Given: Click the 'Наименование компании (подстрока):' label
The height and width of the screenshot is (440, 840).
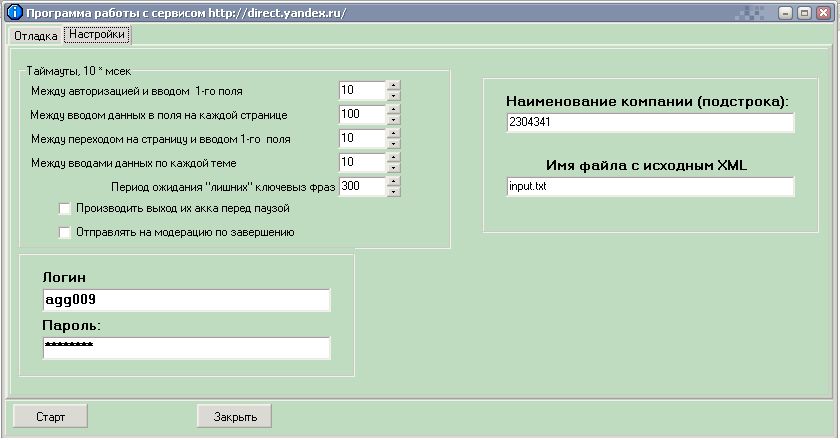Looking at the screenshot, I should (648, 101).
